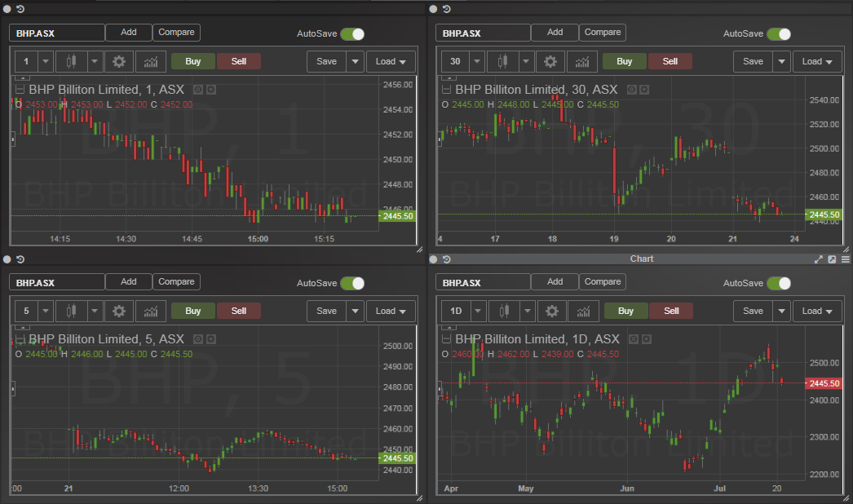Collapse legend of 1-minute BHP chart
The width and height of the screenshot is (853, 504).
tap(20, 90)
